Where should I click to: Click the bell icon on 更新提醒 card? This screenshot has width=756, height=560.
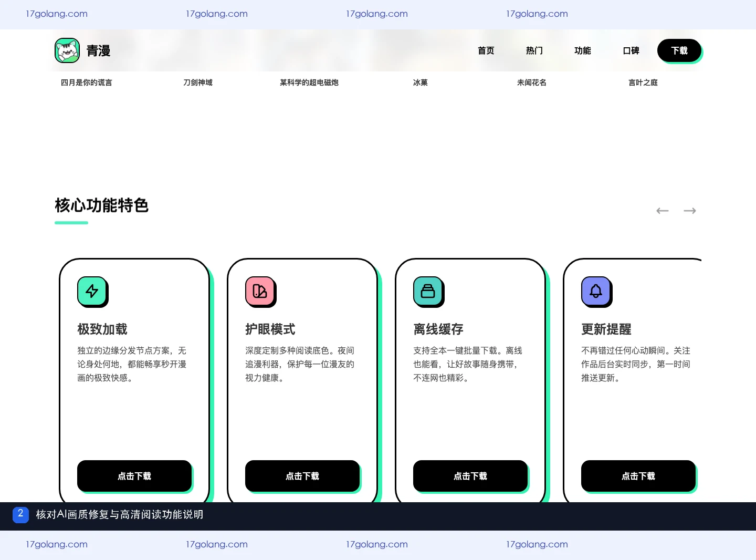[596, 291]
